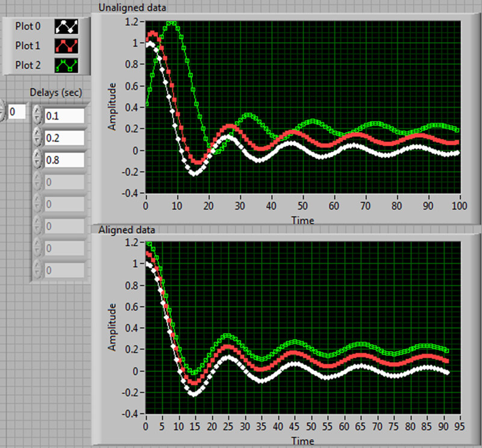Click the first greyed-out delay element

[x=64, y=182]
